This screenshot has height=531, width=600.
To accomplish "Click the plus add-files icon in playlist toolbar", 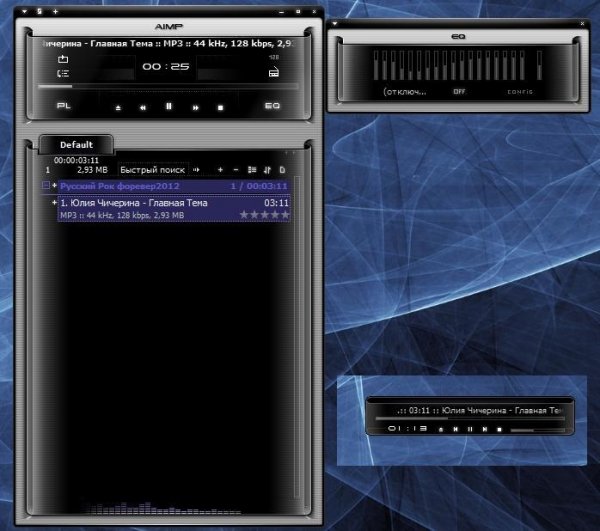I will tap(220, 169).
